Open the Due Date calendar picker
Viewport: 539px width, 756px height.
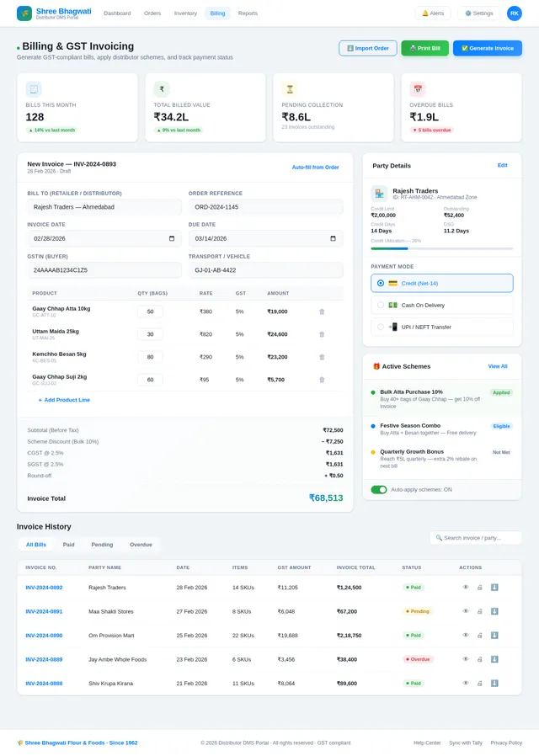(334, 239)
